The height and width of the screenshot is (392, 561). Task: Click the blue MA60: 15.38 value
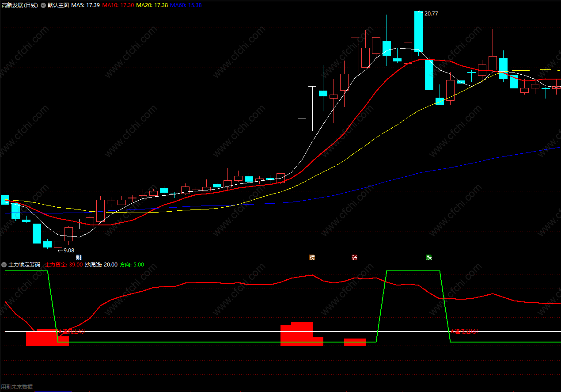pos(186,5)
